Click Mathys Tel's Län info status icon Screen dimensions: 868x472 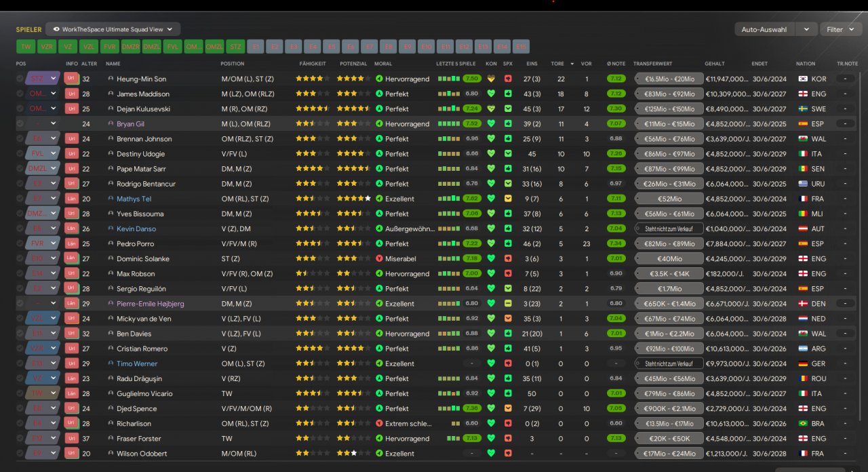tap(71, 199)
